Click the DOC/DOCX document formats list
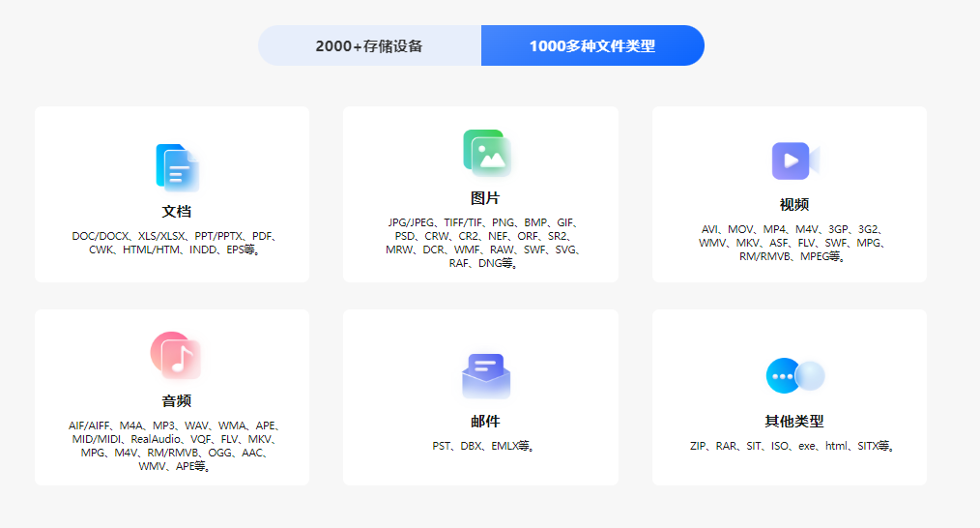The width and height of the screenshot is (980, 528). [174, 243]
